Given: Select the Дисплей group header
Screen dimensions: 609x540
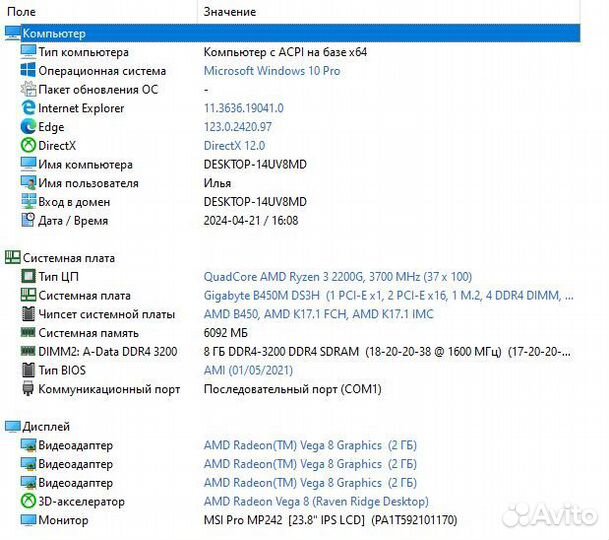Looking at the screenshot, I should click(46, 427).
